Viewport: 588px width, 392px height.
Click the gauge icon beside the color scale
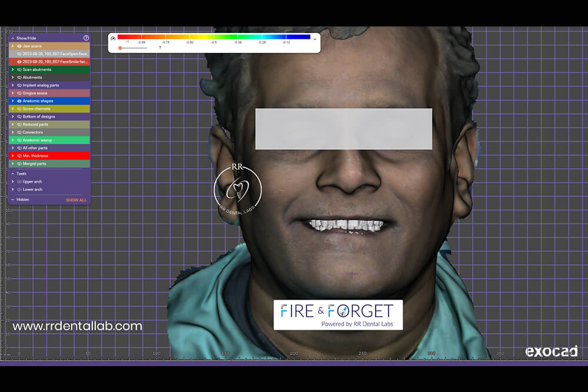[x=113, y=39]
